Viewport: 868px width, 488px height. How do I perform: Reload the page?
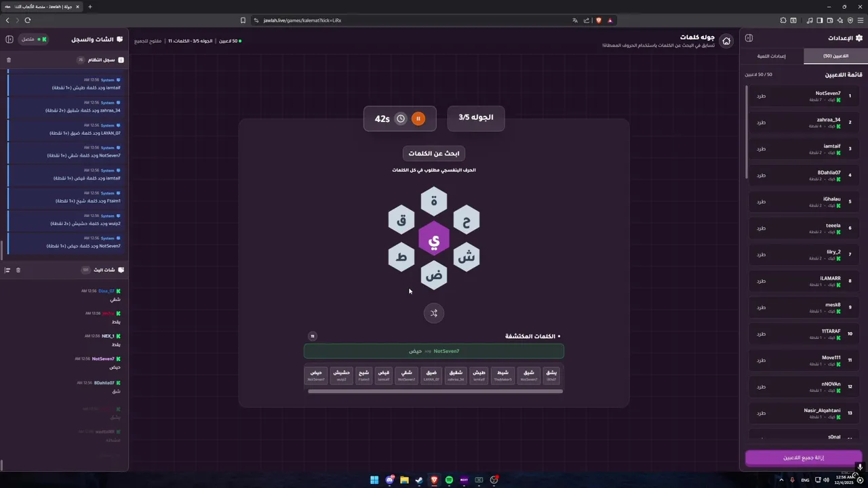tap(28, 20)
